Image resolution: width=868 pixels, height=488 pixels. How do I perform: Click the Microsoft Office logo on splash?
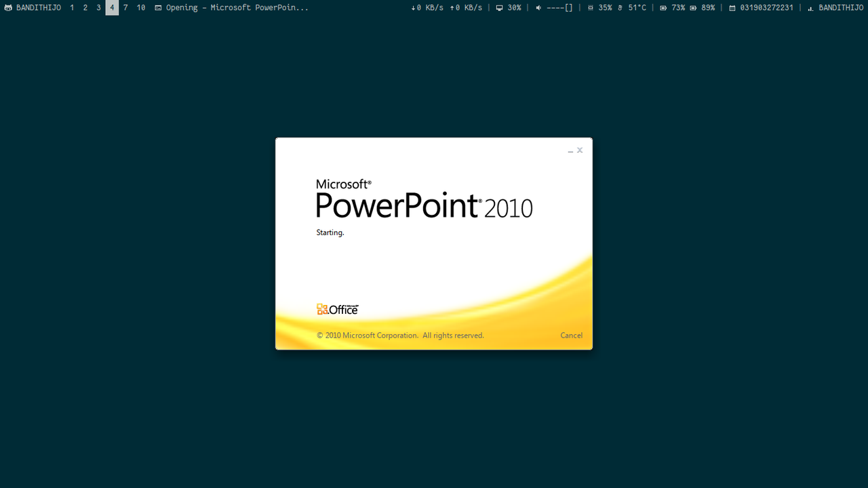337,309
